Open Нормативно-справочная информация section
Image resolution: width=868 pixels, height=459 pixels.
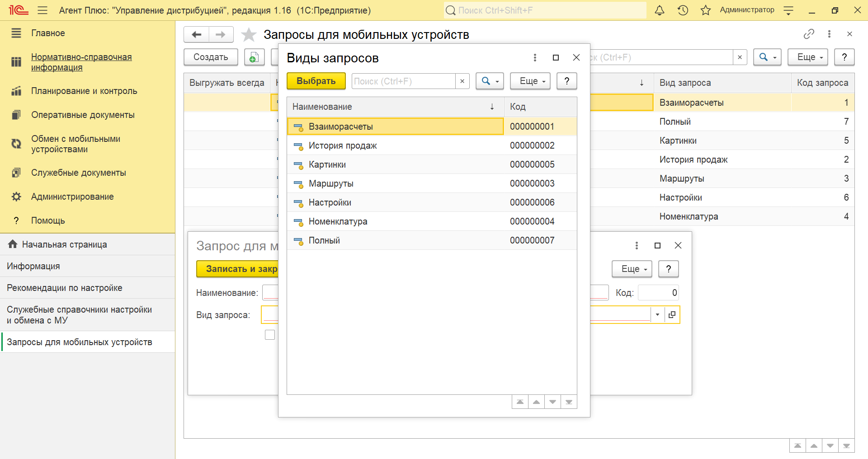[x=81, y=62]
